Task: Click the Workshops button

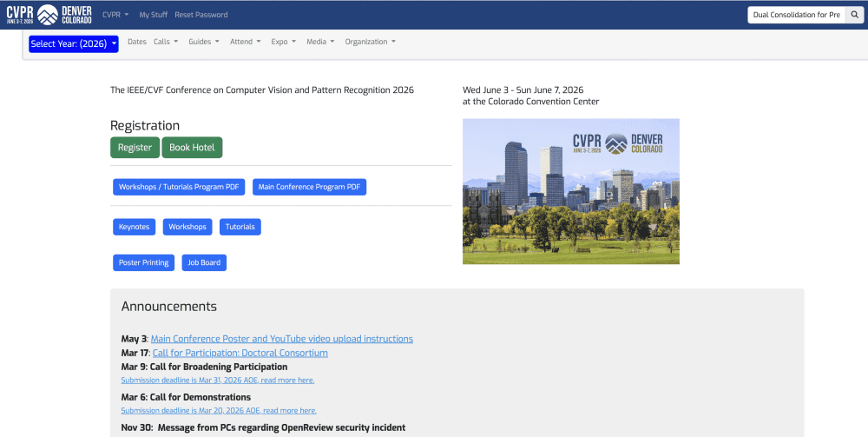Action: click(x=187, y=227)
